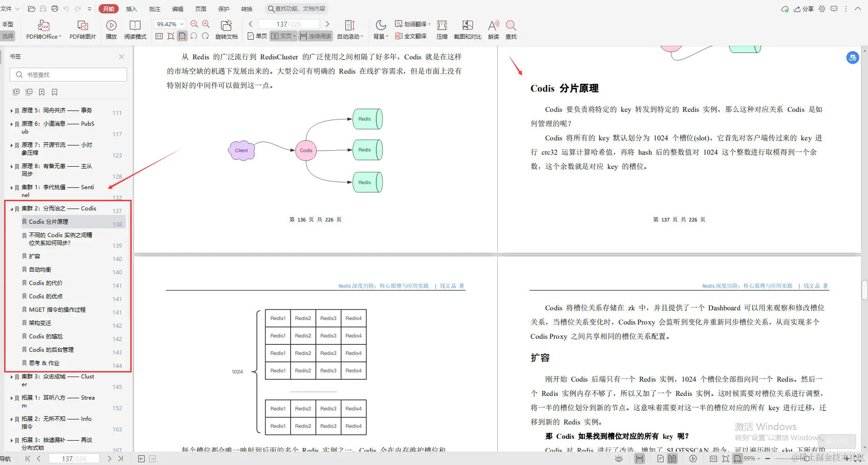Toggle 双页 two-page view

[282, 36]
